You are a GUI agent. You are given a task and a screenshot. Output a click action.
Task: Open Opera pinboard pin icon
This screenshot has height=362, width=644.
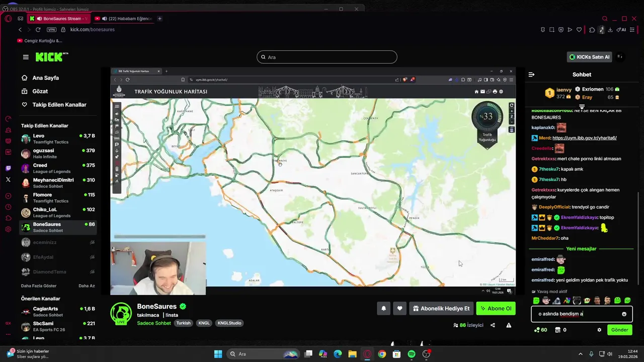(542, 30)
